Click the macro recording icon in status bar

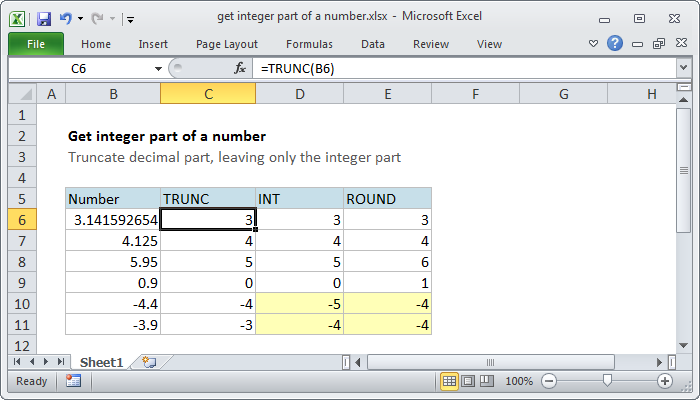(x=73, y=381)
